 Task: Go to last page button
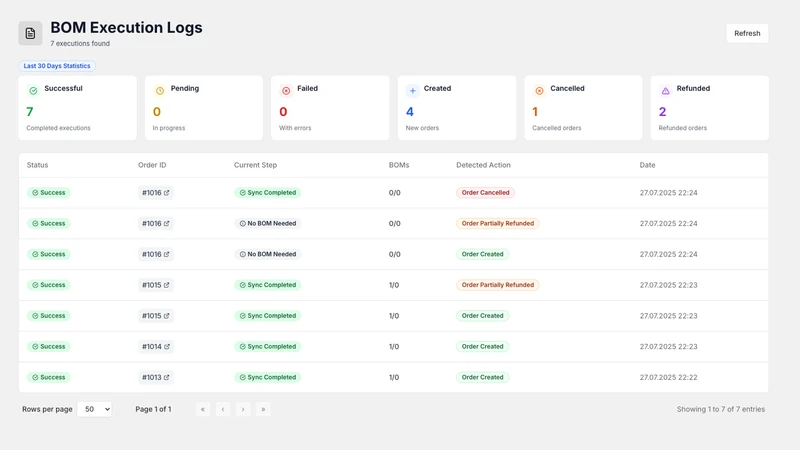(x=263, y=409)
